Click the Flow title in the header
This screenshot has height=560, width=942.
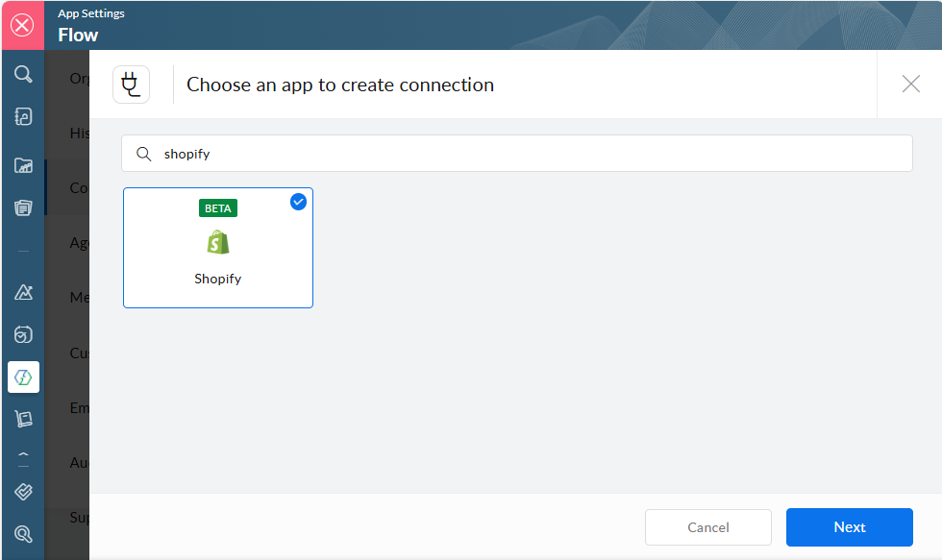point(78,36)
